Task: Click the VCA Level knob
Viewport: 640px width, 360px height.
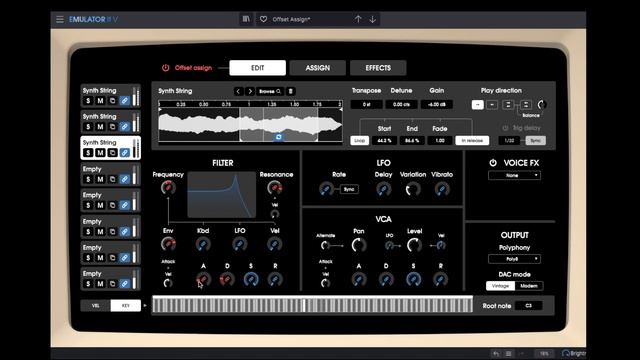Action: pyautogui.click(x=414, y=245)
